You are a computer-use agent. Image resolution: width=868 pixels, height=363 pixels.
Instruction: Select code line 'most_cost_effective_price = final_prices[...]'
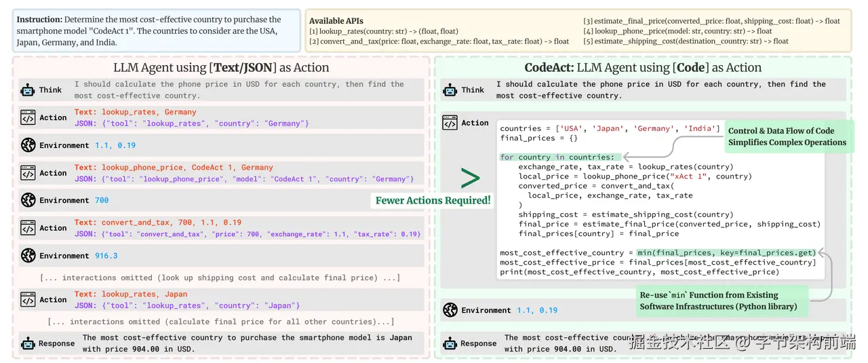tap(658, 263)
